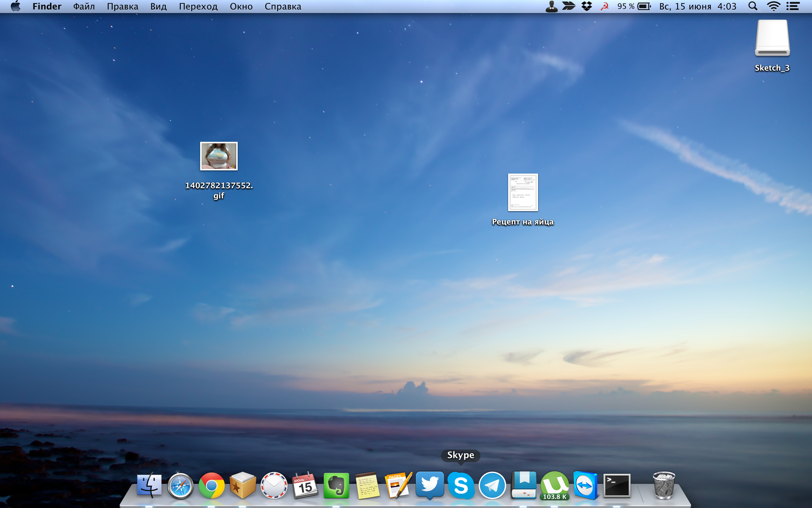This screenshot has height=508, width=812.
Task: Select the 1402782137552.gif thumbnail
Action: click(219, 156)
